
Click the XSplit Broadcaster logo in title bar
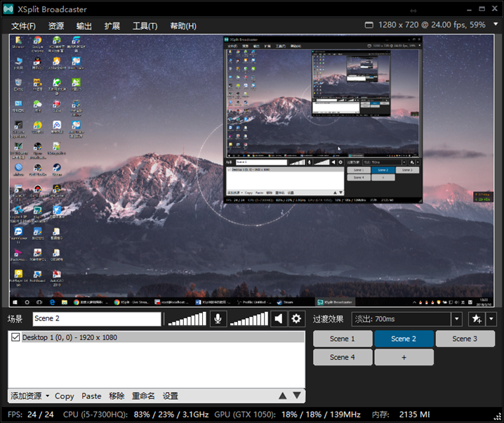[x=8, y=9]
